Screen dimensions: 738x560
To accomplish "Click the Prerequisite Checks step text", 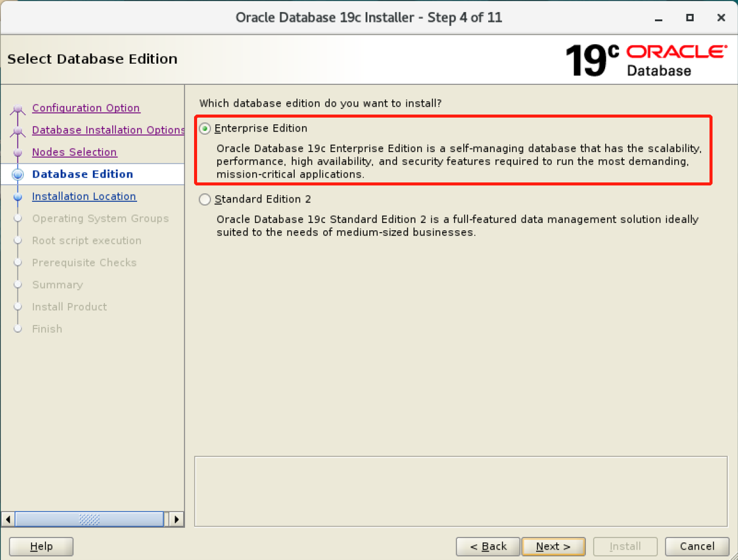I will point(84,262).
